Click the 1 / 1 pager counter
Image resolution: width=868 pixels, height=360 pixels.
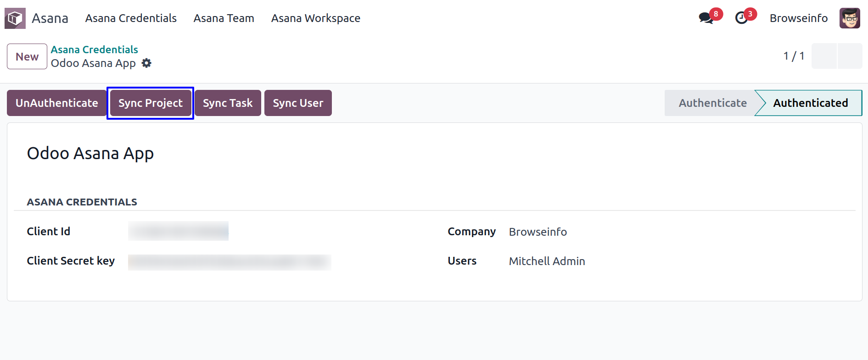794,56
